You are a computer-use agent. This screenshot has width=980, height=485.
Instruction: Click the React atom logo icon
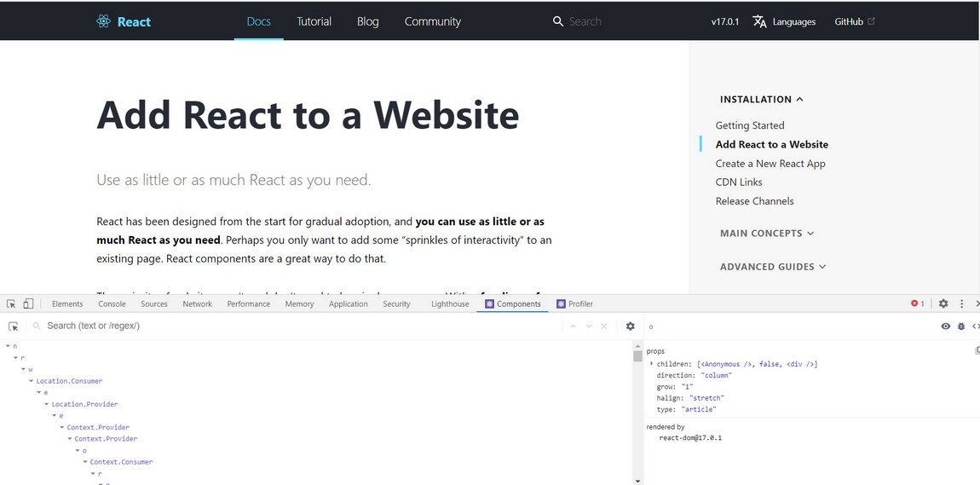(104, 21)
